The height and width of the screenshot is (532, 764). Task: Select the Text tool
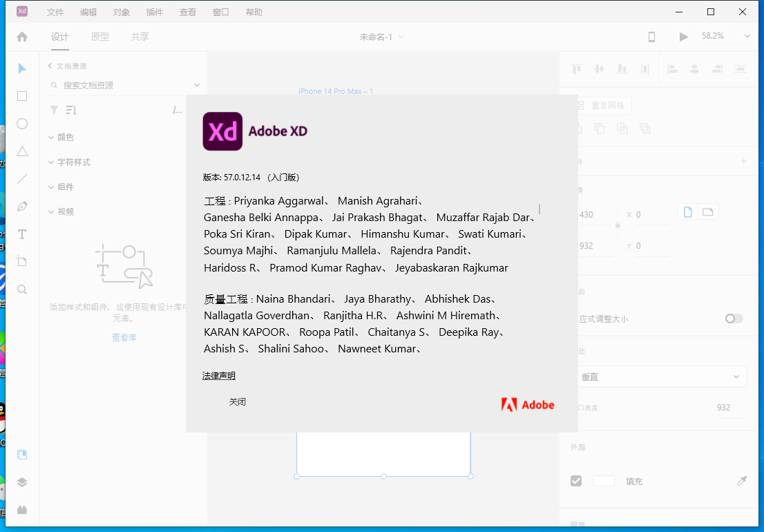point(21,234)
